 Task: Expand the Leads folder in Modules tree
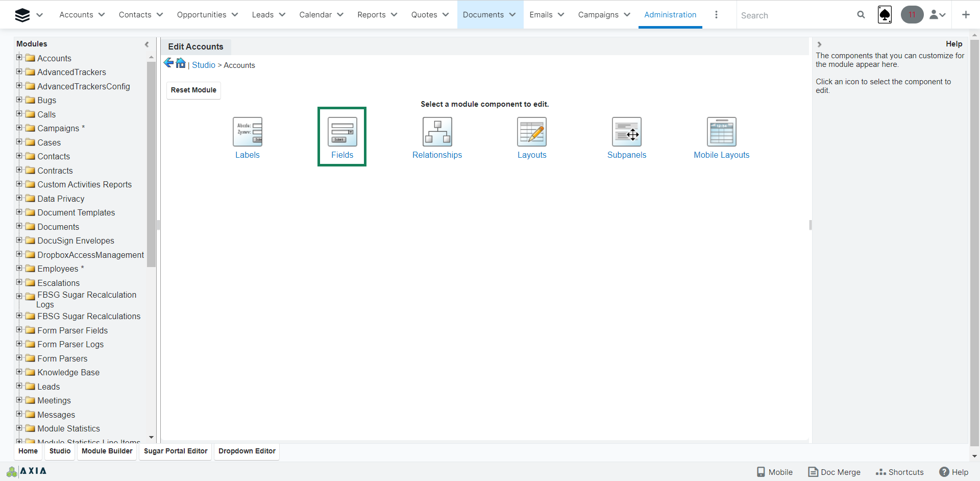19,386
